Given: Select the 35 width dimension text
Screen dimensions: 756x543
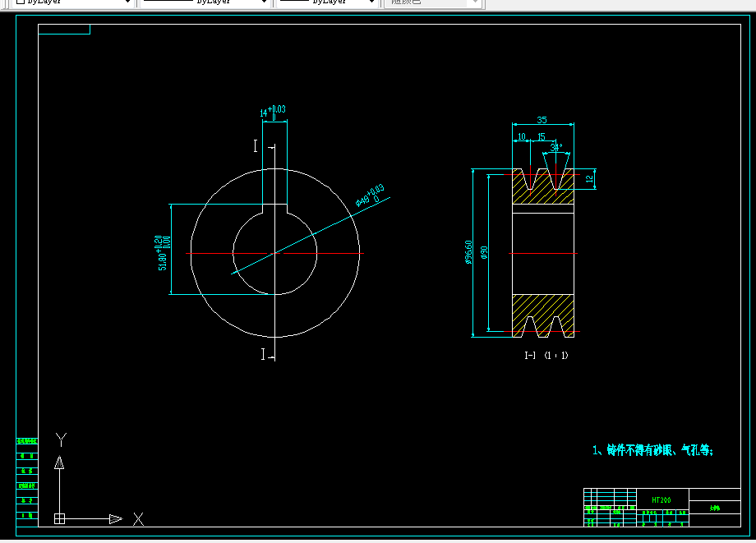Looking at the screenshot, I should tap(542, 119).
